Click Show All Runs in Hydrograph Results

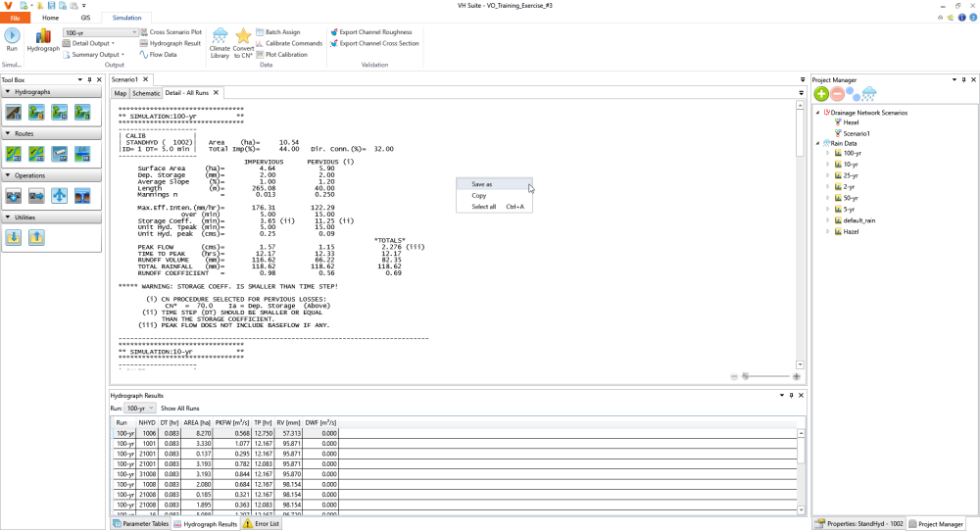[x=180, y=408]
